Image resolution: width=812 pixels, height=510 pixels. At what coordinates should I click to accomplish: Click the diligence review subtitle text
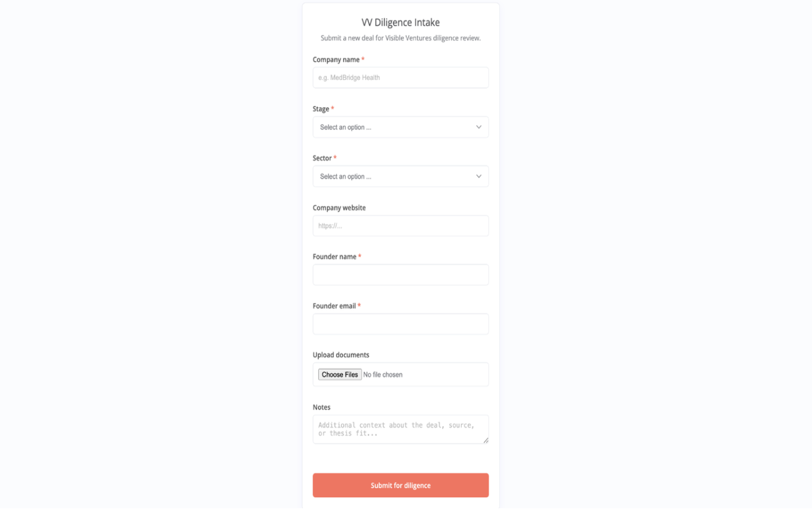tap(400, 38)
